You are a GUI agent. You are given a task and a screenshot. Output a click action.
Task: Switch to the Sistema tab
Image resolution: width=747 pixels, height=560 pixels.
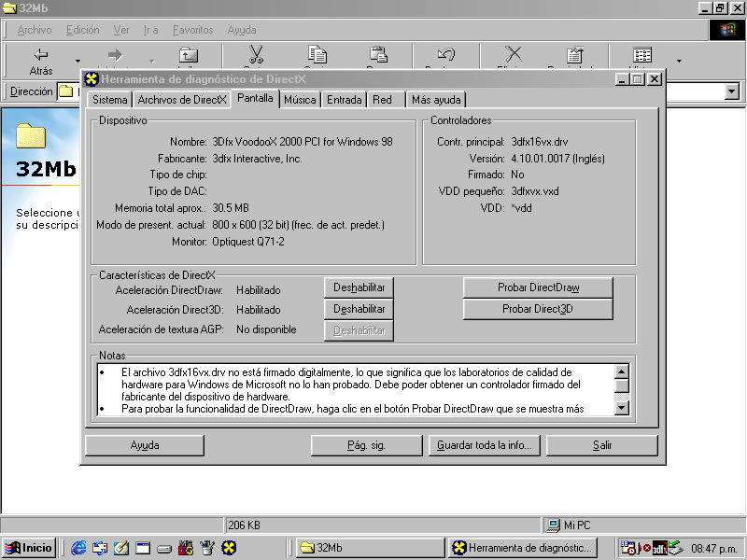(109, 100)
